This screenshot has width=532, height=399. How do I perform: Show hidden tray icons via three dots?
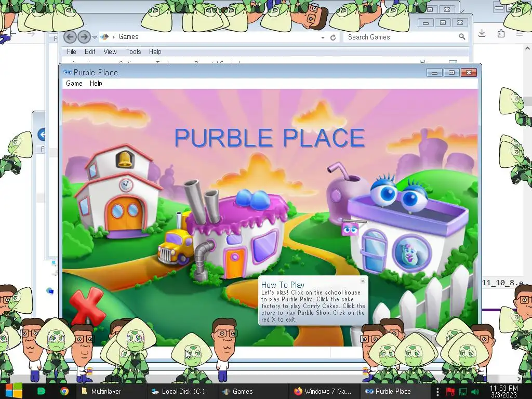pyautogui.click(x=437, y=392)
